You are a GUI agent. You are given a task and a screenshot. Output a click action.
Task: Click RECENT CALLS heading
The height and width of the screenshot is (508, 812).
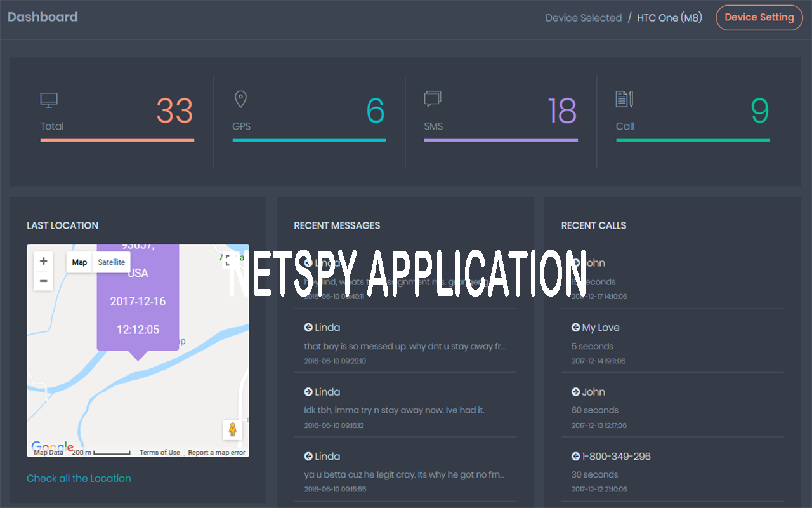click(x=594, y=225)
